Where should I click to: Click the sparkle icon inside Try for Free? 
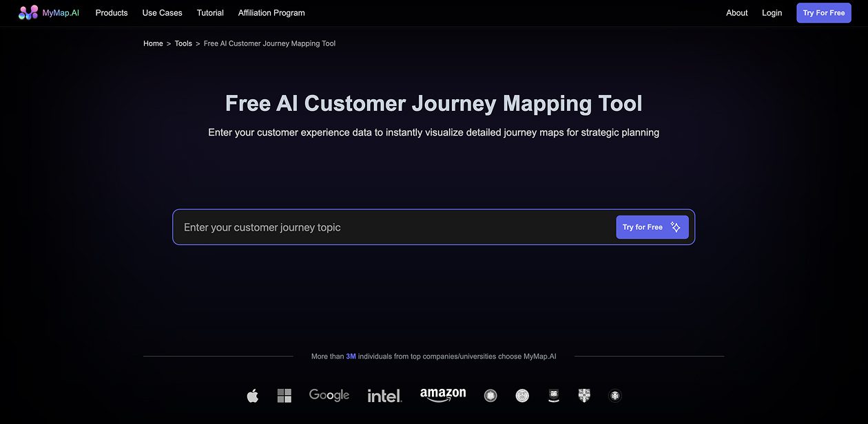676,226
